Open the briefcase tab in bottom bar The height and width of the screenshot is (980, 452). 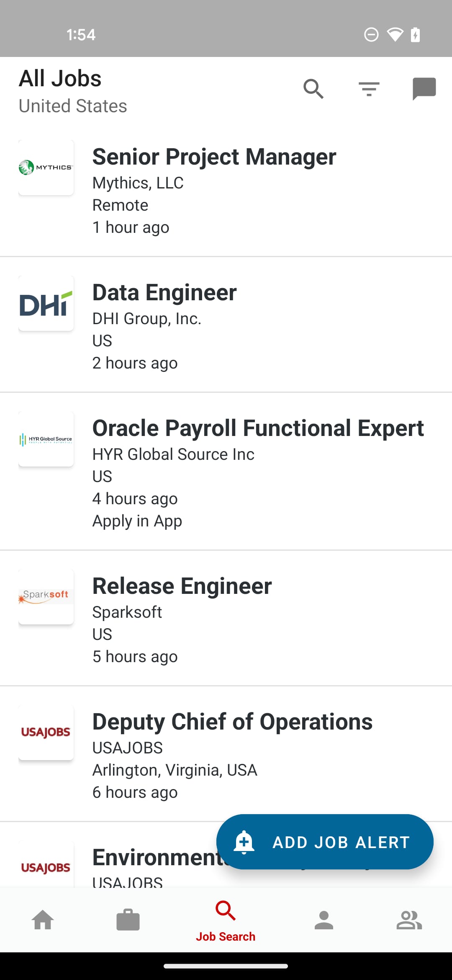click(128, 920)
